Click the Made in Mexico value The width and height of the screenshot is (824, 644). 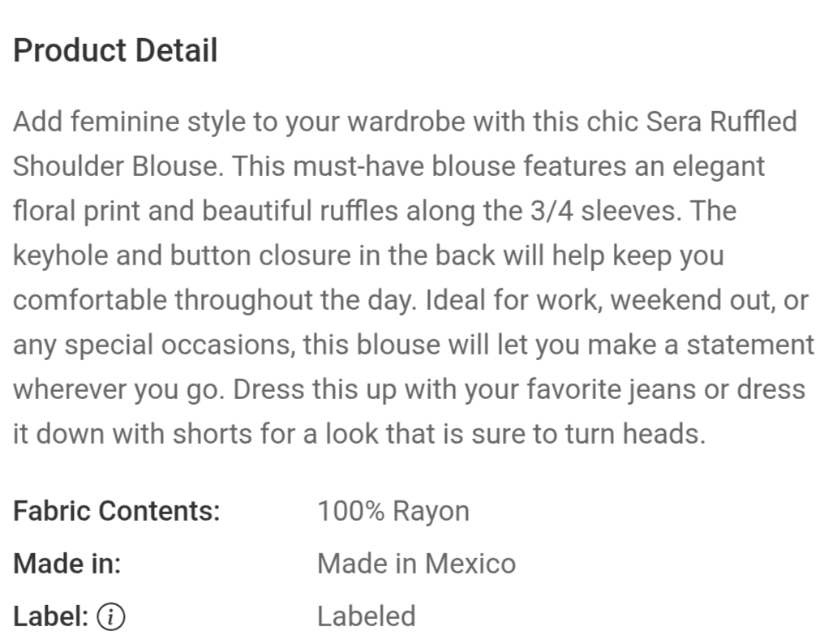(417, 564)
